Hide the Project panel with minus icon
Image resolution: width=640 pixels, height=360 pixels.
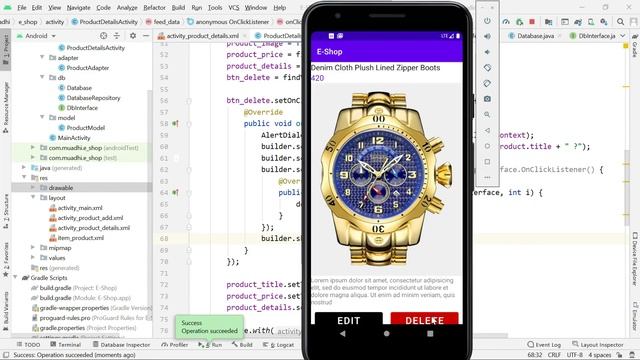(146, 36)
